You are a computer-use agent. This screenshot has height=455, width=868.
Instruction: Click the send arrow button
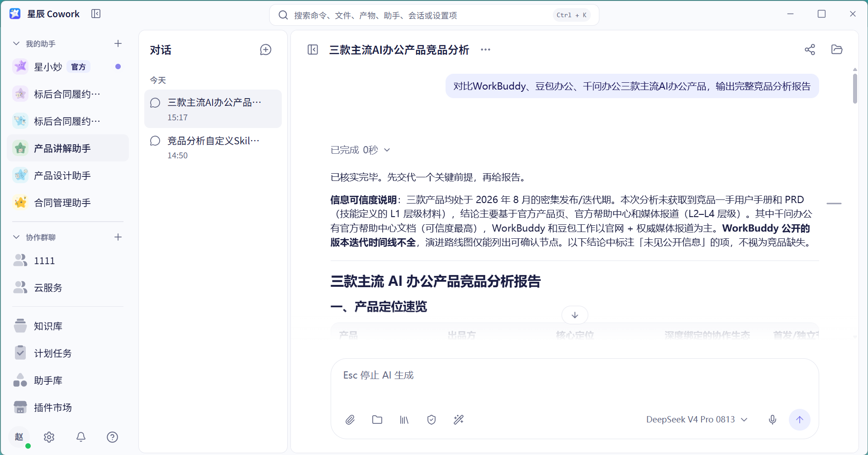coord(800,420)
